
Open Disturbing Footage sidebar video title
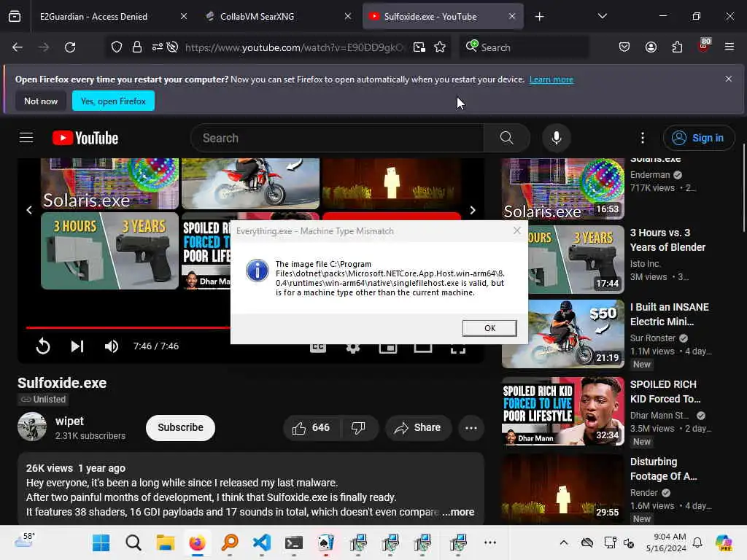pyautogui.click(x=663, y=469)
